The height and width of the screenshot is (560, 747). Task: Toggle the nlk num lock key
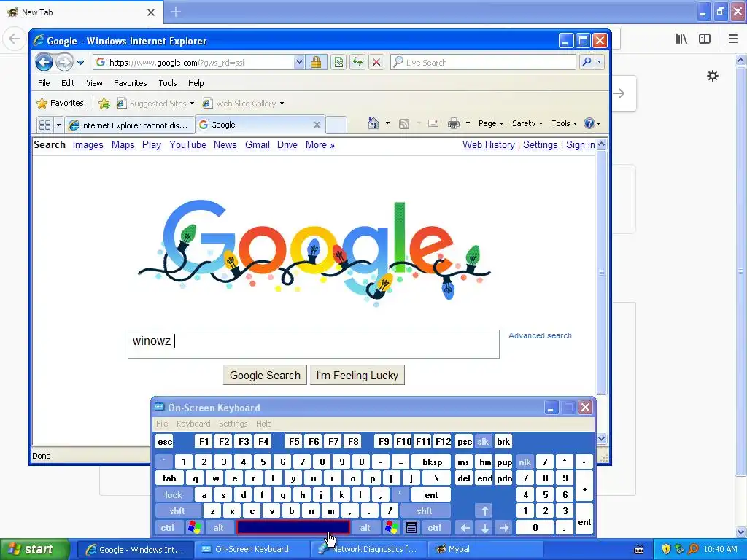[x=525, y=462]
